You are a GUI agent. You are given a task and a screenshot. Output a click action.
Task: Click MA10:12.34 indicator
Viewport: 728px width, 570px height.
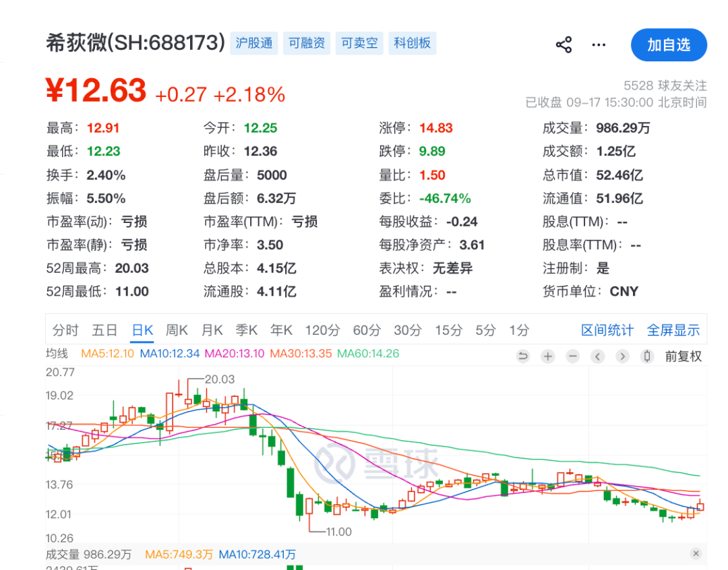(x=169, y=354)
